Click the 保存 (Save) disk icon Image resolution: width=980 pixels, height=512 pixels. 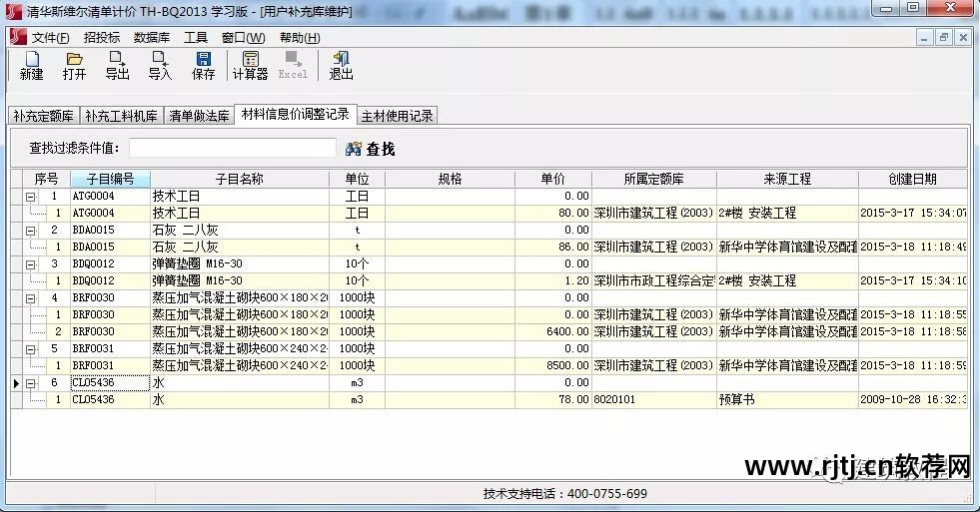pyautogui.click(x=203, y=66)
